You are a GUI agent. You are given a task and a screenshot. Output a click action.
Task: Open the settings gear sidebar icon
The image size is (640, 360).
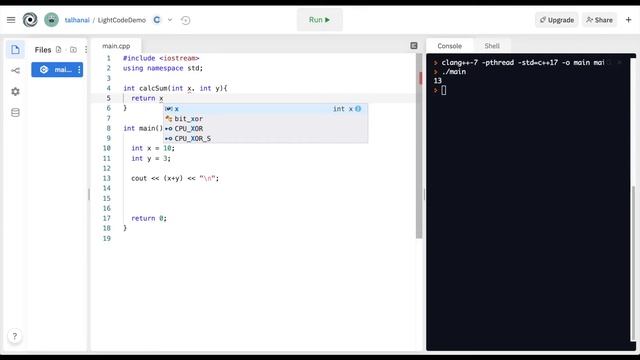pos(16,91)
